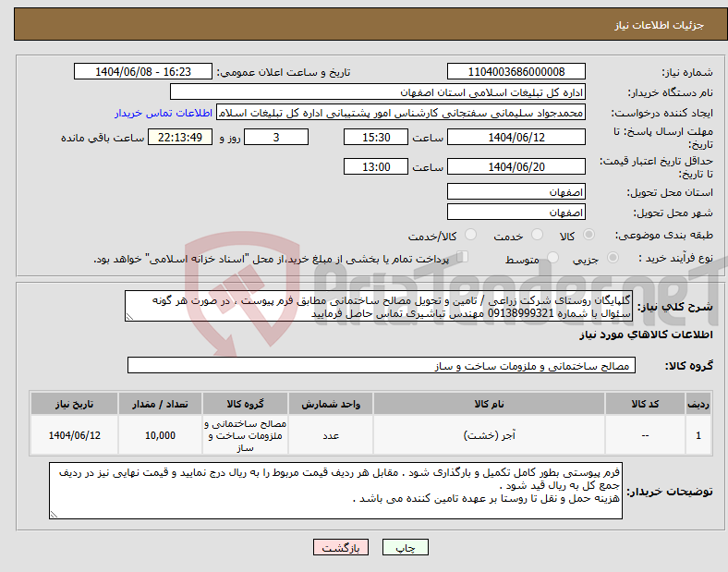Screen dimensions: 728x572
Task: Click the row number cell 1
Action: (698, 435)
